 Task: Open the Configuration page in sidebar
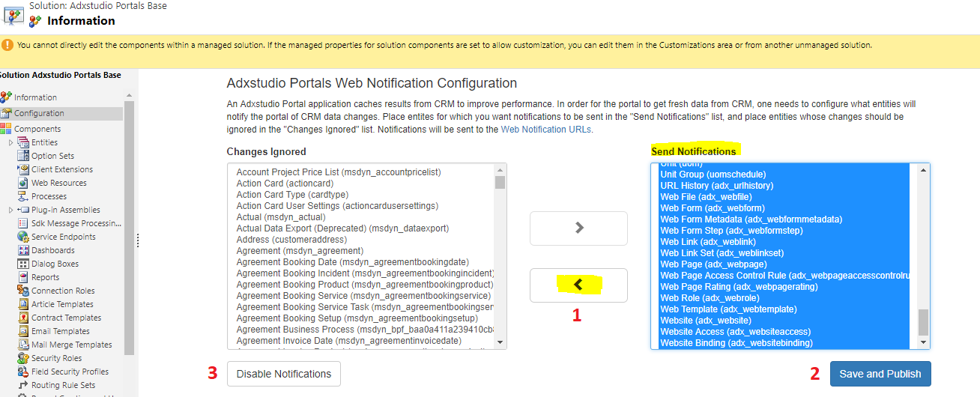coord(39,113)
